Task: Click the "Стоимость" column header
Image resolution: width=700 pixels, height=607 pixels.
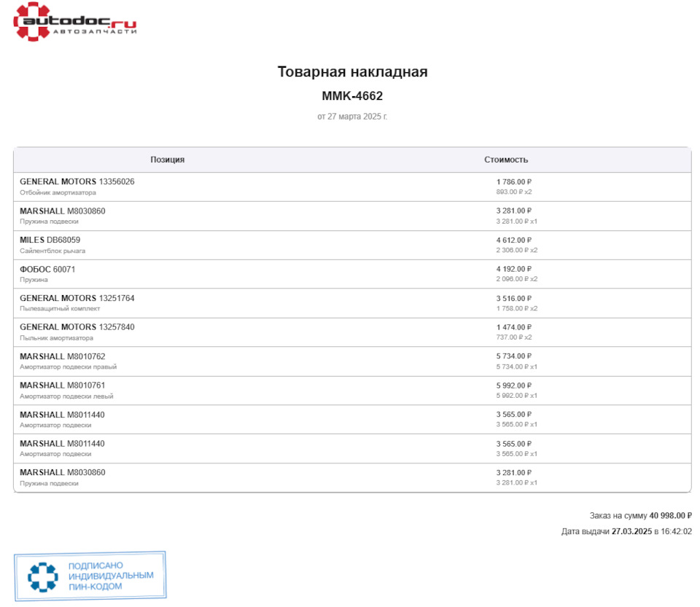Action: click(x=506, y=160)
